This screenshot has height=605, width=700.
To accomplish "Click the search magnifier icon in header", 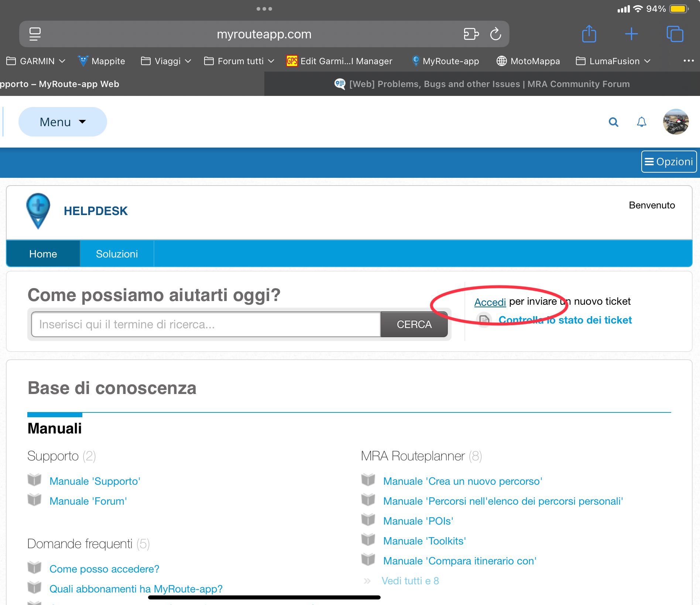I will click(x=613, y=122).
